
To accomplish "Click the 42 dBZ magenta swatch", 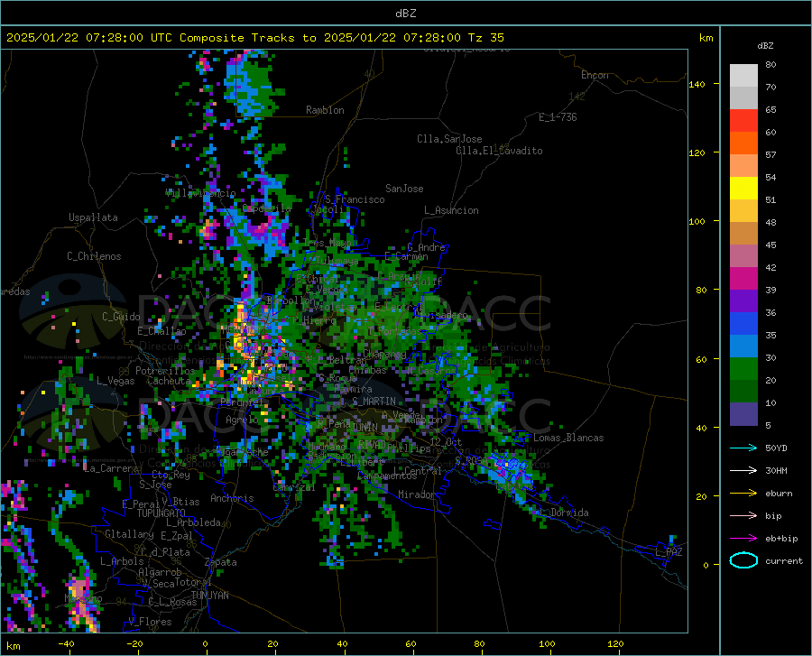I will 743,279.
